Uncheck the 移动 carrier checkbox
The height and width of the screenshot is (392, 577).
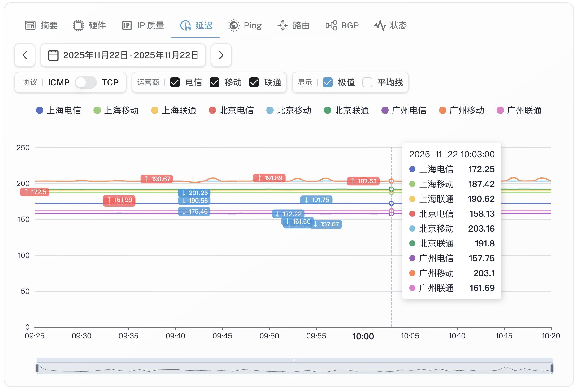(215, 82)
